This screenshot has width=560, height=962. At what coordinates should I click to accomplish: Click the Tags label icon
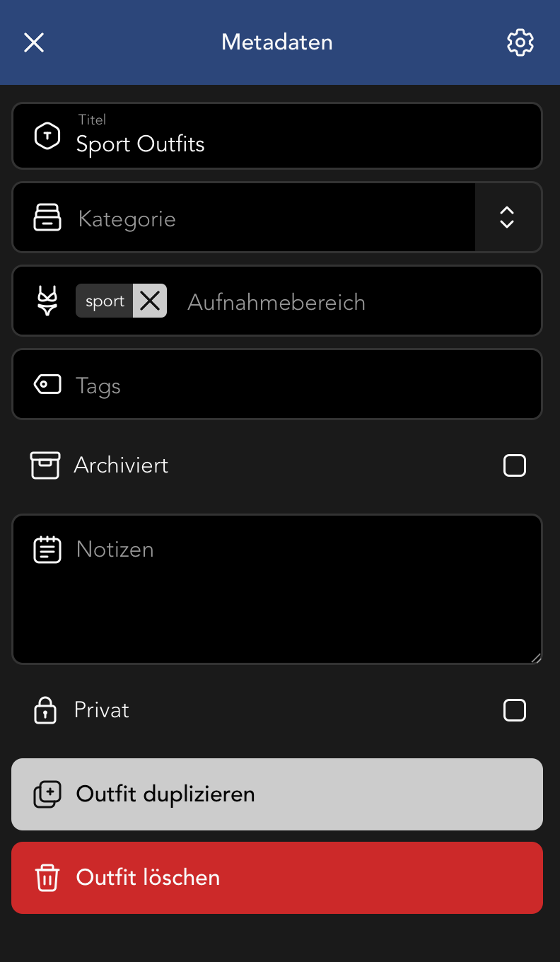(47, 385)
